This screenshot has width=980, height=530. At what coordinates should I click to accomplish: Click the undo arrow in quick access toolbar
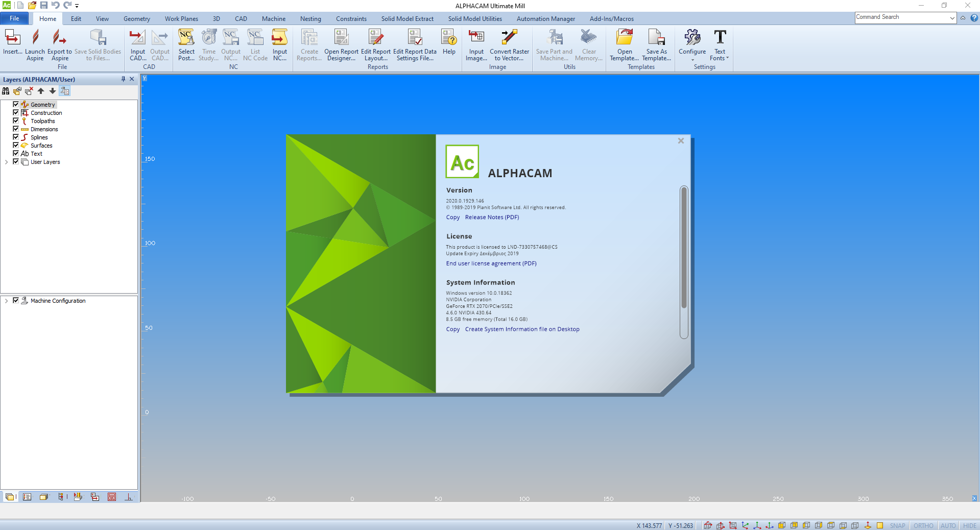[x=56, y=5]
